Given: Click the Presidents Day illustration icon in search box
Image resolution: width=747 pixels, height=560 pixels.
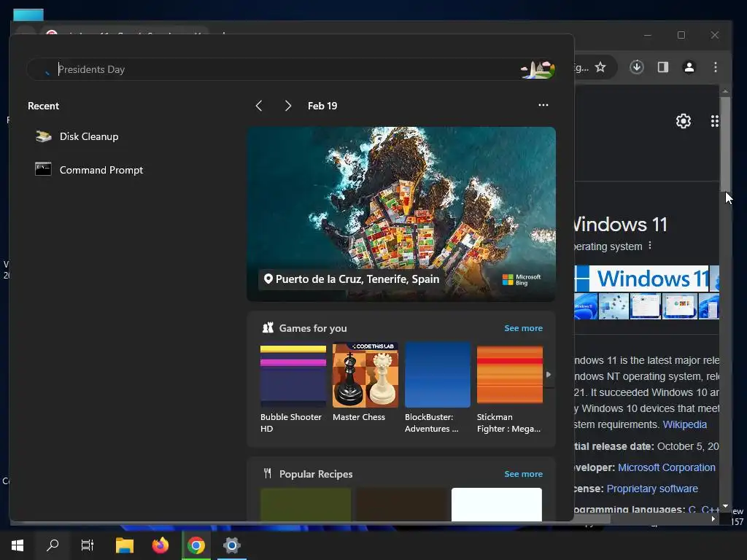Looking at the screenshot, I should pyautogui.click(x=538, y=69).
